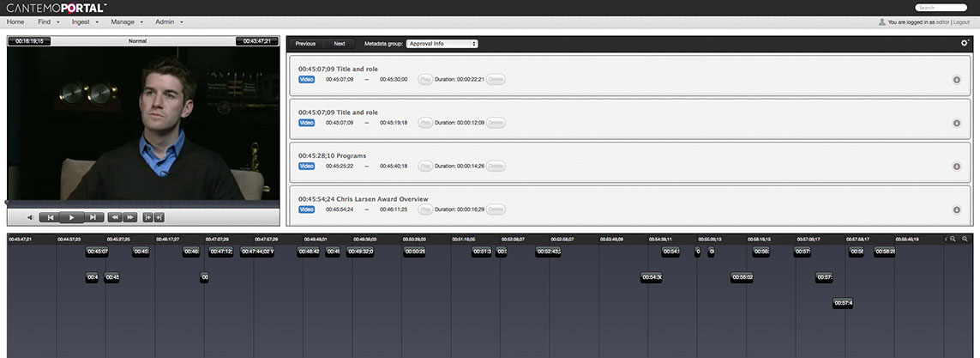Rewind the video with the double-left arrows
This screenshot has width=980, height=358.
click(114, 217)
